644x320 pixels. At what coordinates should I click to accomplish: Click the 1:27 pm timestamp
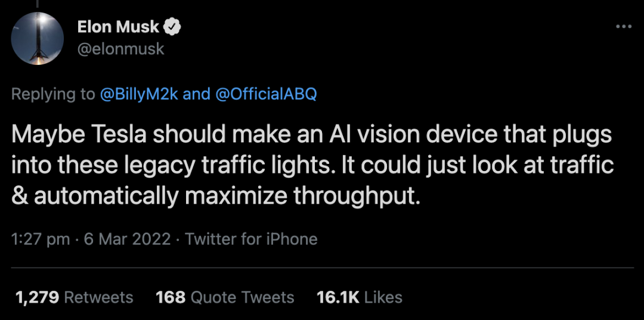click(x=41, y=240)
